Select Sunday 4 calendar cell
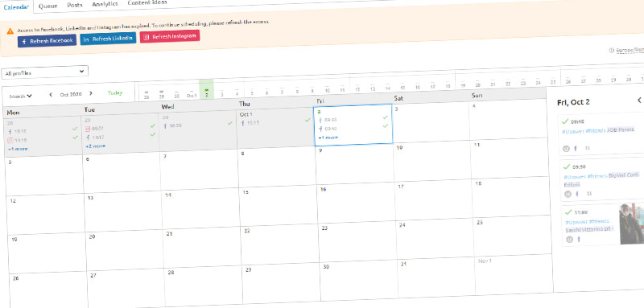Screen dimensions: 644x308 (x=509, y=121)
